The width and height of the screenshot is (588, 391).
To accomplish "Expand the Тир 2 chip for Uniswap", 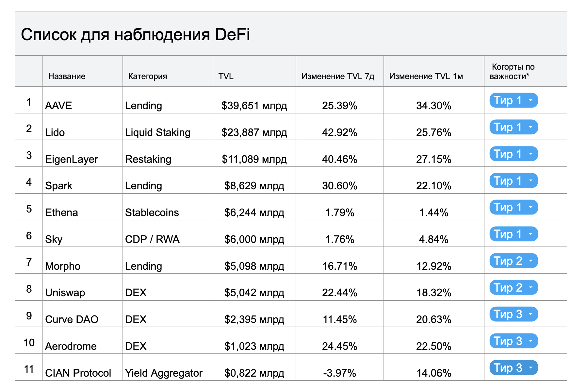I will [x=513, y=288].
